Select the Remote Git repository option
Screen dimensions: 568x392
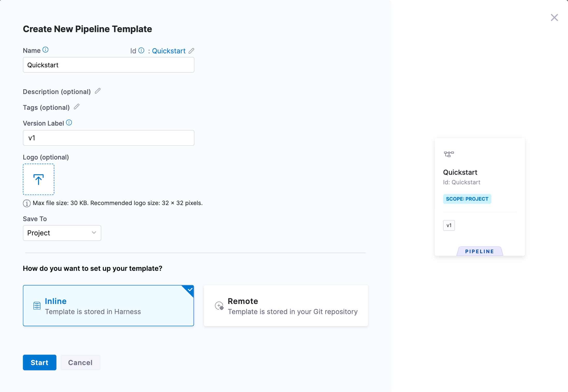(x=286, y=306)
